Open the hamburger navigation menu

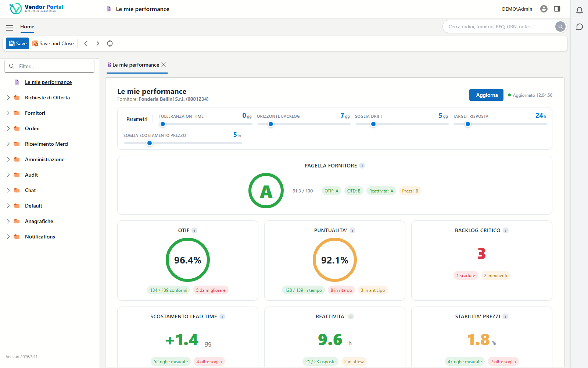(10, 28)
